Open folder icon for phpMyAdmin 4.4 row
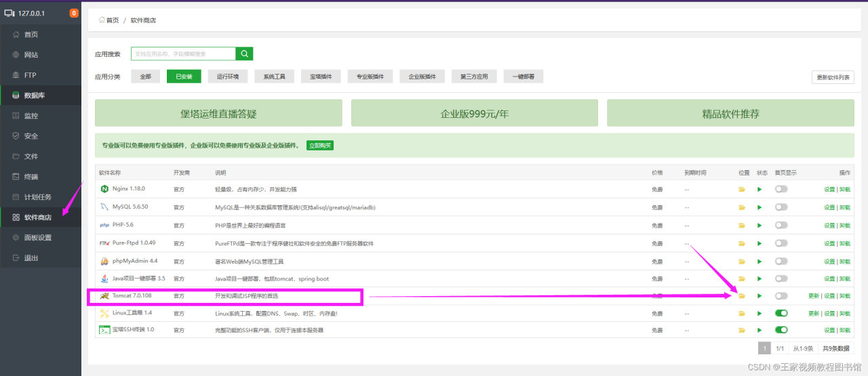Image resolution: width=868 pixels, height=376 pixels. click(742, 261)
